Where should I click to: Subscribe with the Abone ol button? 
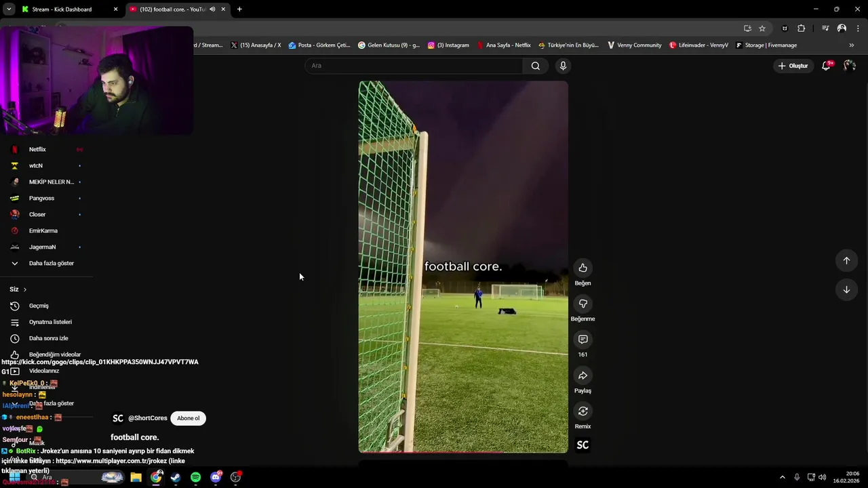(x=188, y=418)
